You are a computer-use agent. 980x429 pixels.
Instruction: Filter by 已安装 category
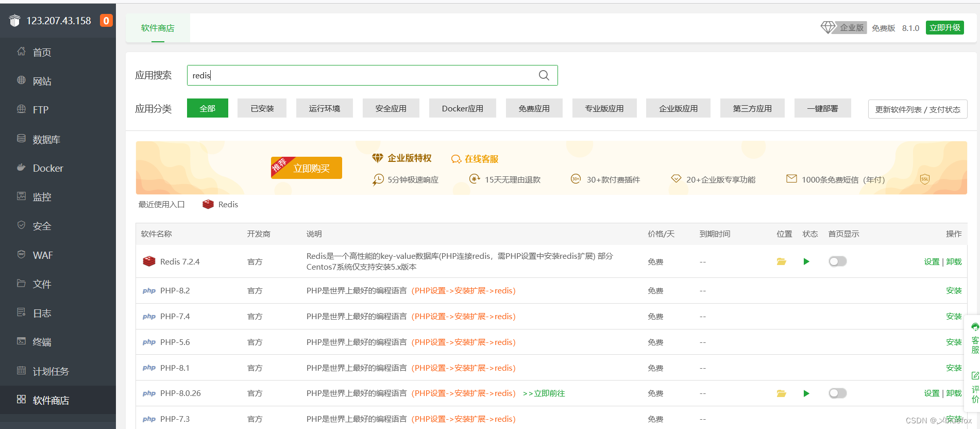pos(262,108)
